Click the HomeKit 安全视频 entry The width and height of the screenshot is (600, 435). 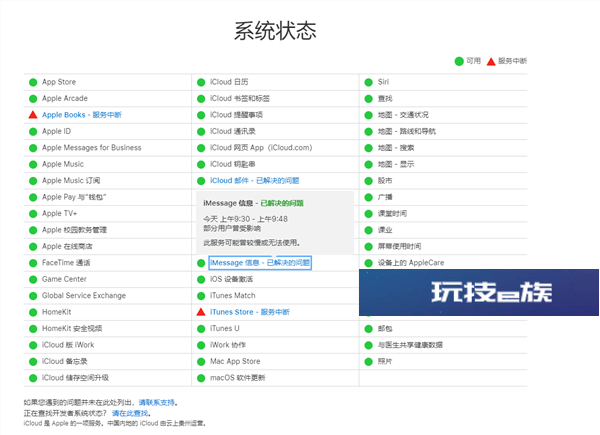[x=72, y=329]
